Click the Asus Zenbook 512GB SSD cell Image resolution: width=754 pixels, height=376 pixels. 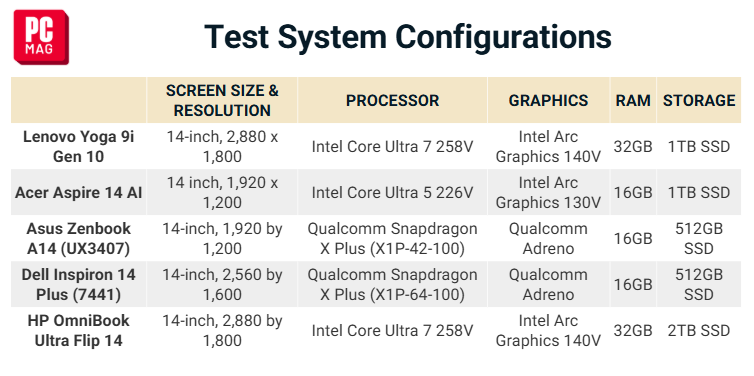(699, 238)
